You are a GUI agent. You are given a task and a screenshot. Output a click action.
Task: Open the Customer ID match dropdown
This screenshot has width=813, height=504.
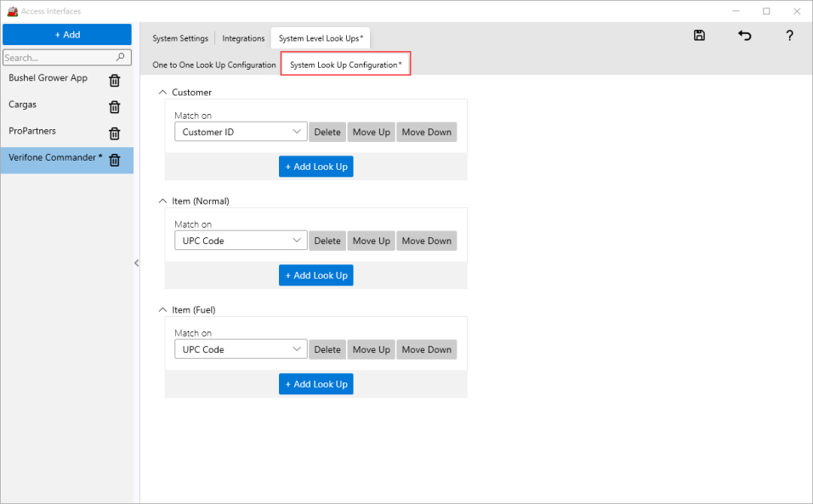point(240,132)
